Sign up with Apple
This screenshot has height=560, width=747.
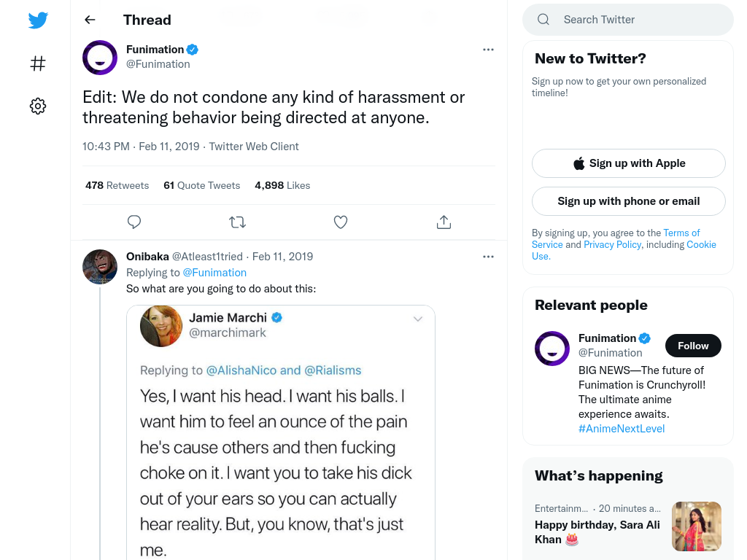pyautogui.click(x=628, y=163)
